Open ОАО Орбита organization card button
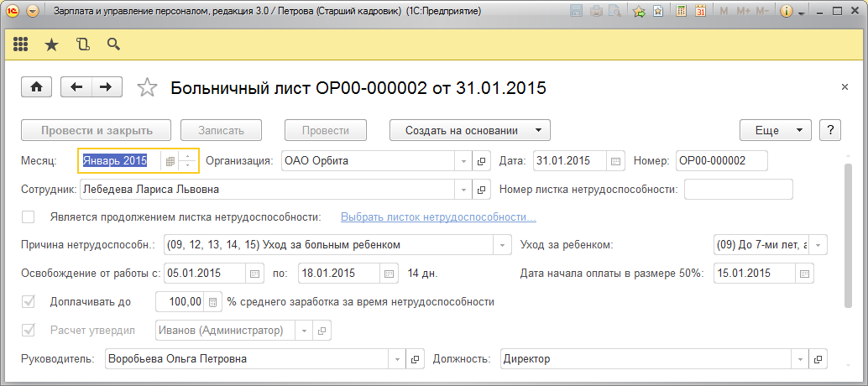 (x=481, y=161)
